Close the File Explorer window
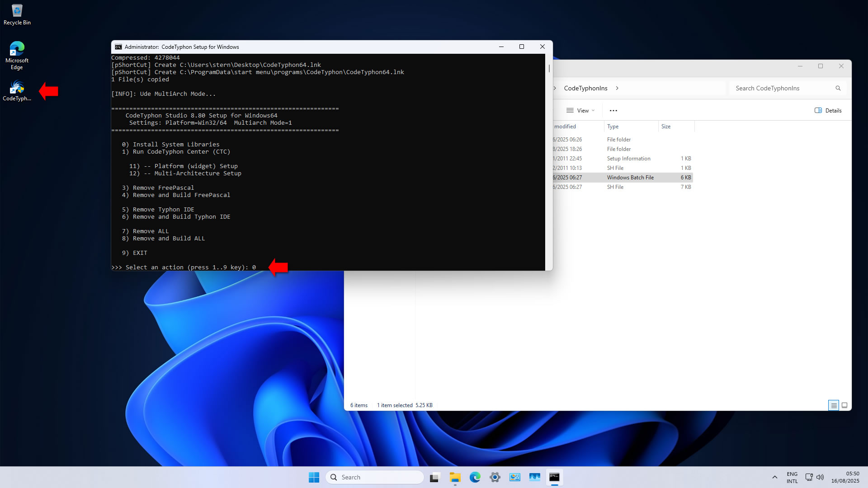Image resolution: width=868 pixels, height=488 pixels. (x=841, y=66)
